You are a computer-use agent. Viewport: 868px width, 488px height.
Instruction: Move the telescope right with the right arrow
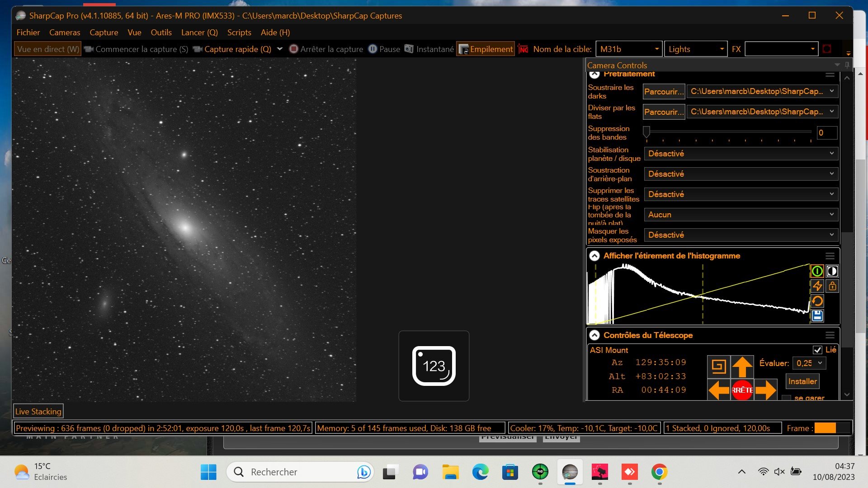point(766,389)
